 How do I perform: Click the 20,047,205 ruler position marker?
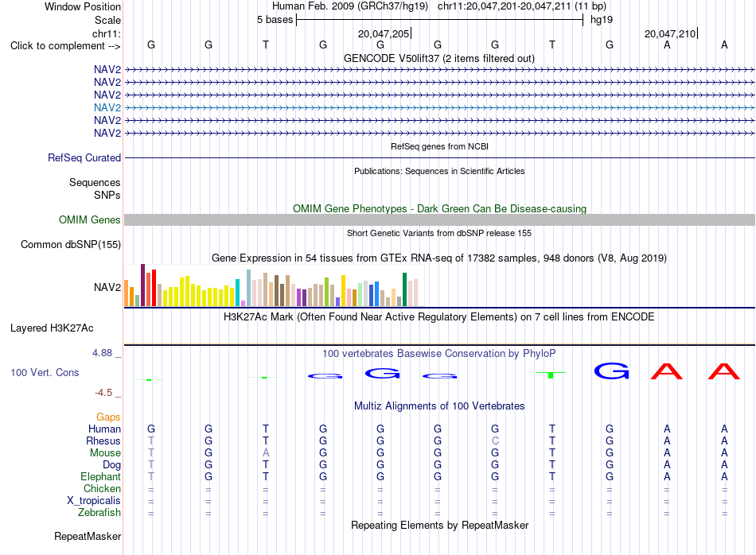click(384, 33)
